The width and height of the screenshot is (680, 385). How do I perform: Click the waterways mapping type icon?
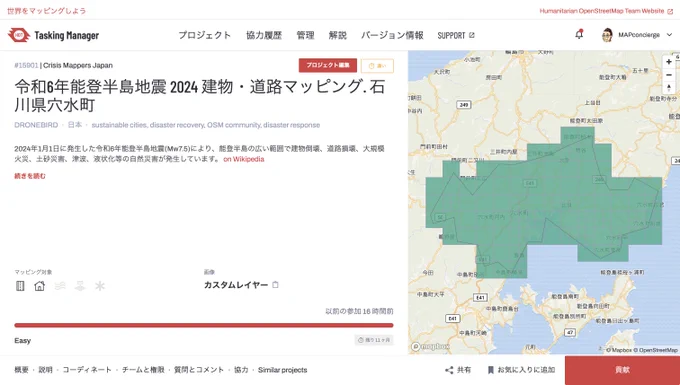point(60,286)
